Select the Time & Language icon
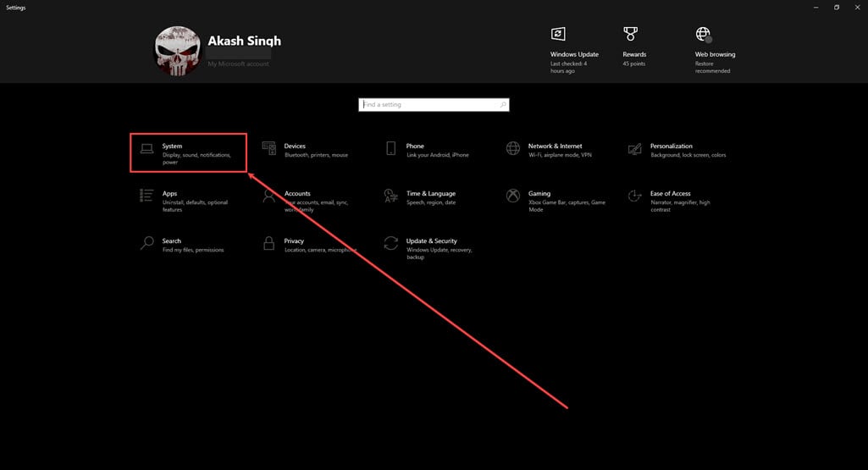The width and height of the screenshot is (868, 470). point(391,196)
